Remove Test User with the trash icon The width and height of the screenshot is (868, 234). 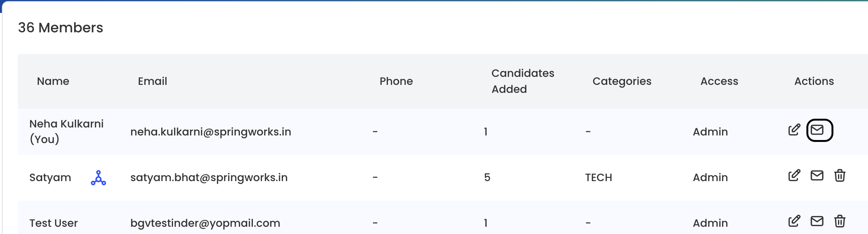[840, 221]
